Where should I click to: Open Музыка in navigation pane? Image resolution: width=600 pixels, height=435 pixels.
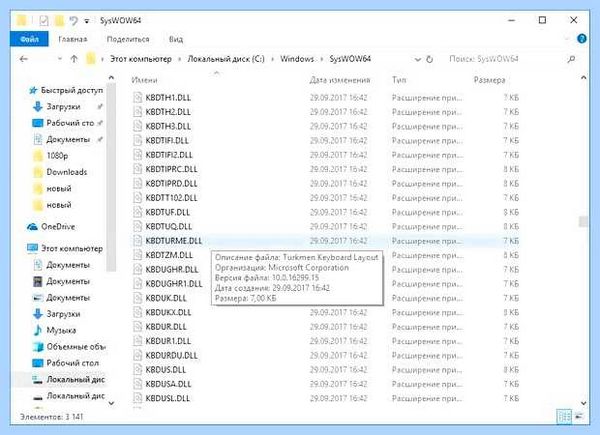61,330
